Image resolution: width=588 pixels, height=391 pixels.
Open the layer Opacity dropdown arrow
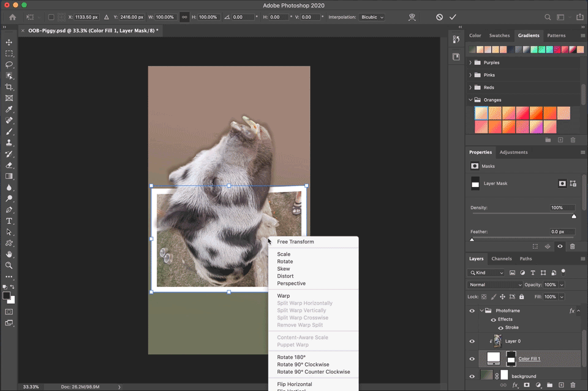pos(562,285)
